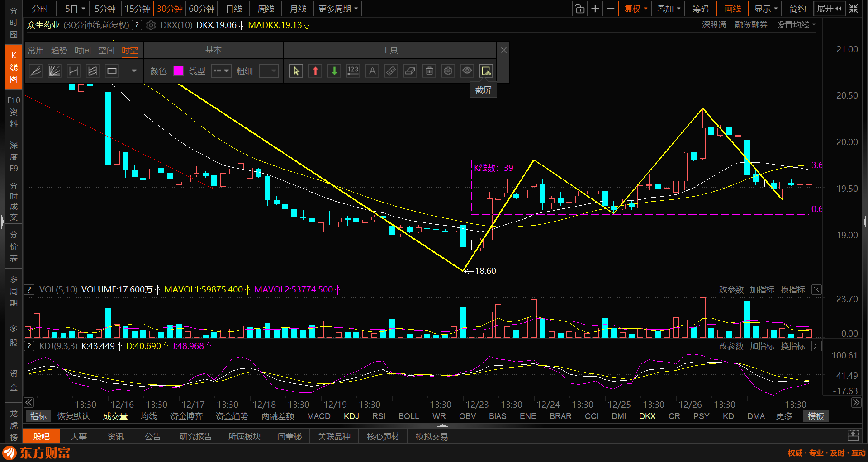
Task: Select the MACD indicator
Action: pos(319,416)
